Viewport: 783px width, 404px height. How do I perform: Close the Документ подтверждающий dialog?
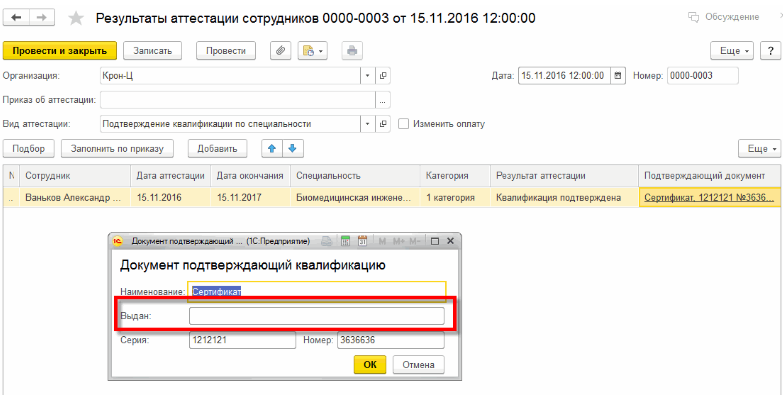[450, 241]
